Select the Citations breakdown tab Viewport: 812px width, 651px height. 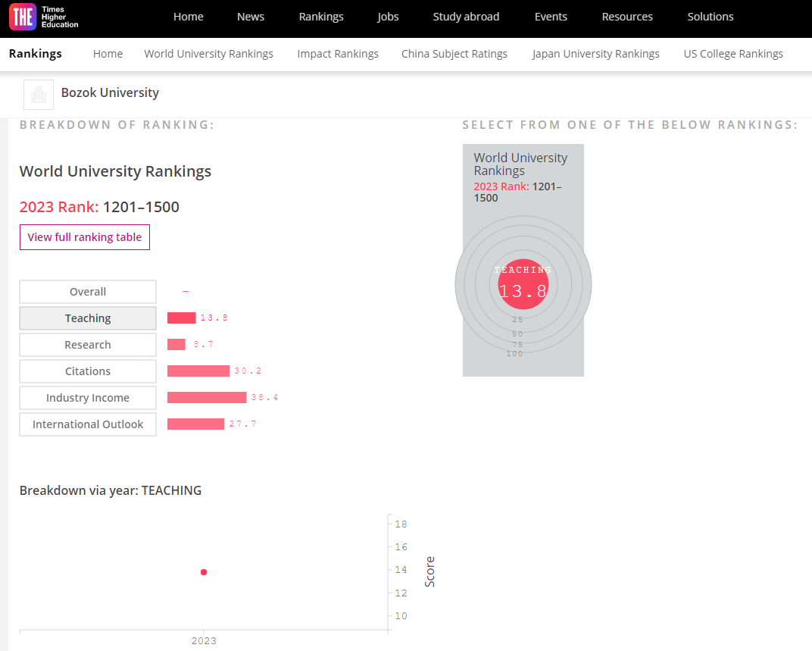click(88, 371)
